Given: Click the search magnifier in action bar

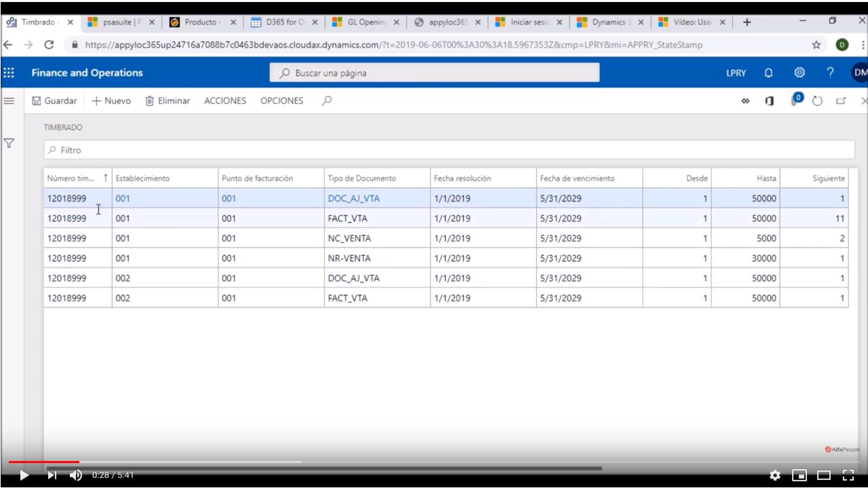Looking at the screenshot, I should pyautogui.click(x=327, y=100).
